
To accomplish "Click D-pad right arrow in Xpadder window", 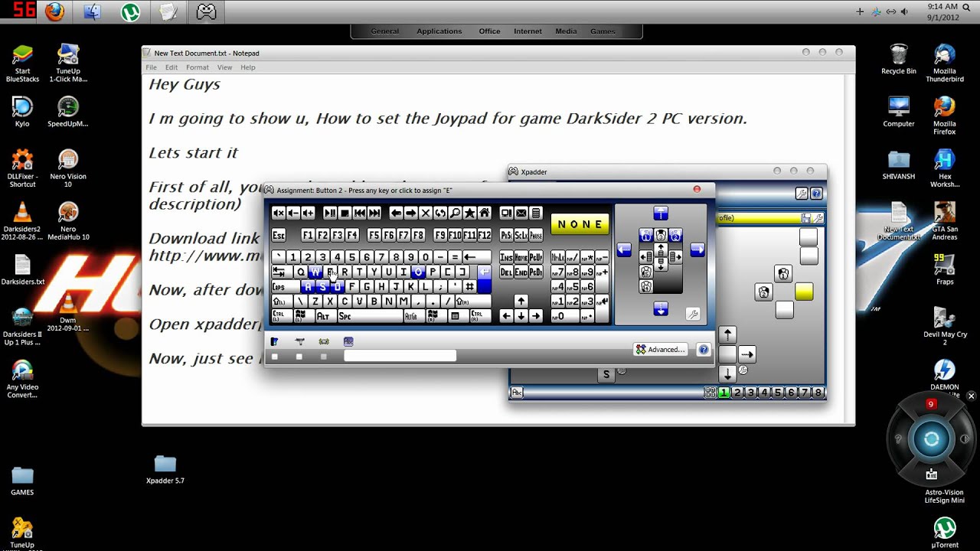I will click(x=747, y=354).
